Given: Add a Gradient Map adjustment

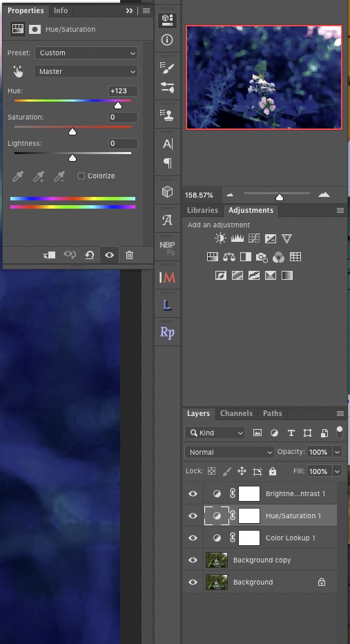Looking at the screenshot, I should click(286, 275).
